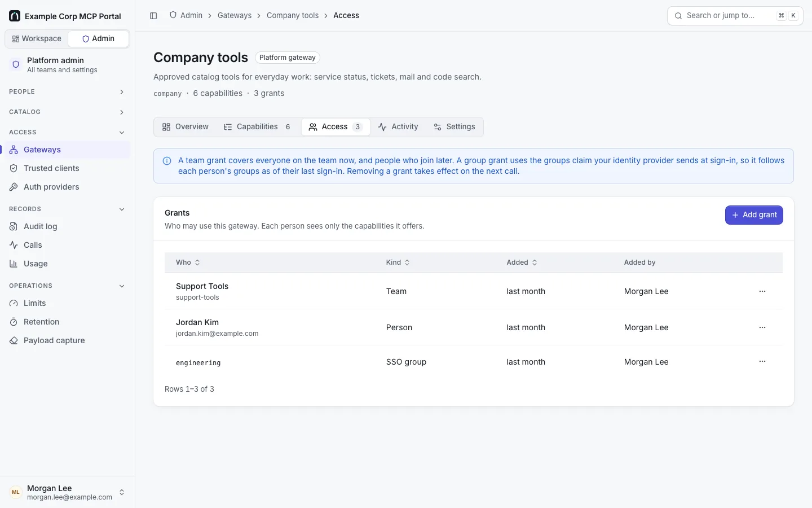
Task: Click the Search or jump to field
Action: coord(735,16)
